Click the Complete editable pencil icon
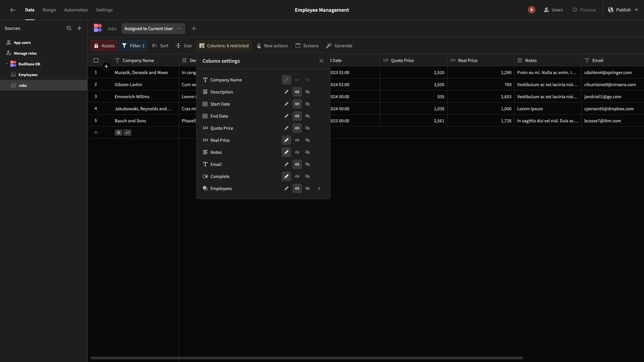The image size is (644, 362). (286, 176)
